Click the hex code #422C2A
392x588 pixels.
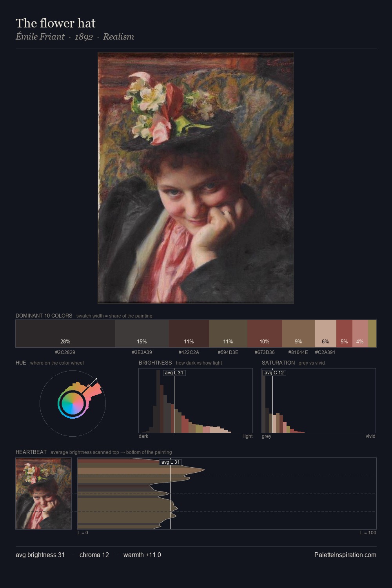pyautogui.click(x=189, y=352)
